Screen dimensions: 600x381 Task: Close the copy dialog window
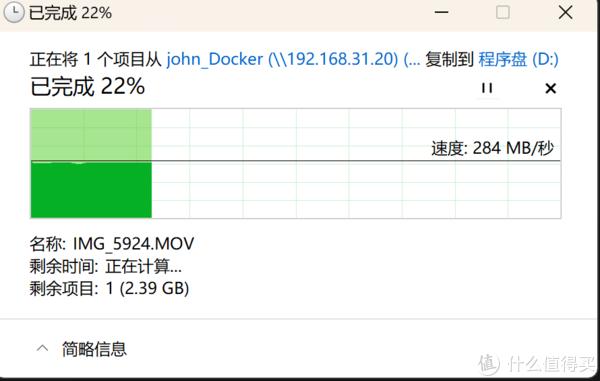pyautogui.click(x=565, y=13)
